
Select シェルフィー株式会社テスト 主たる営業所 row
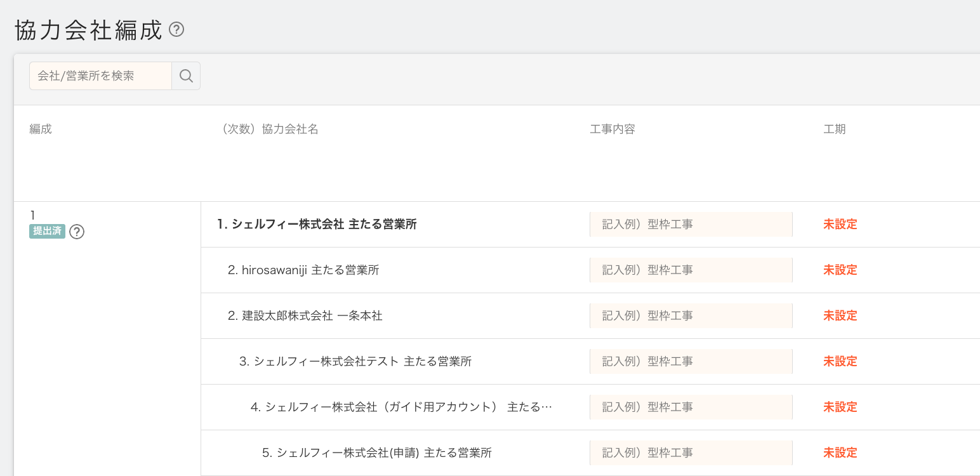355,361
